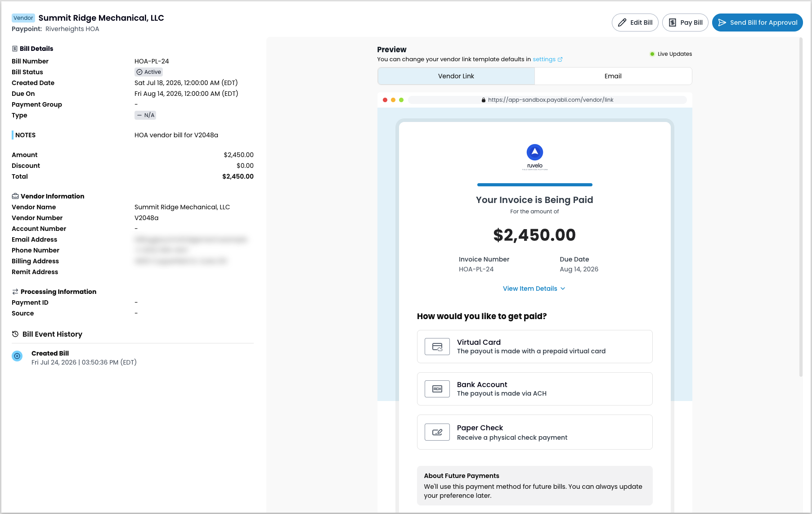Click the ruvelo logo in the preview
The width and height of the screenshot is (812, 514).
(535, 157)
